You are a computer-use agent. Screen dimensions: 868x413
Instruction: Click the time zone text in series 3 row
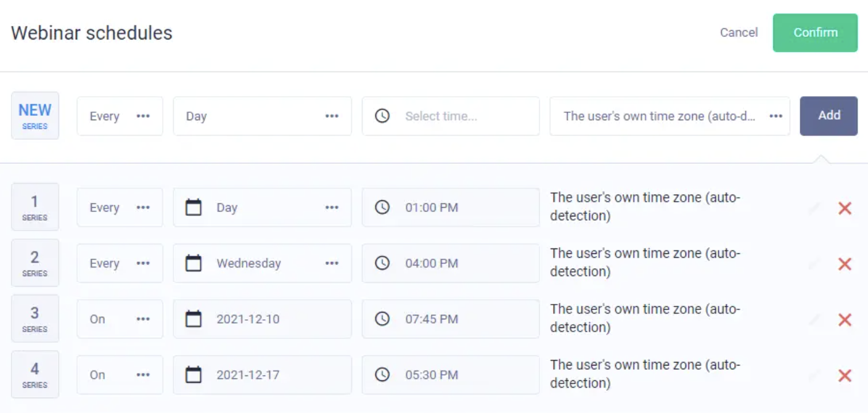[645, 318]
